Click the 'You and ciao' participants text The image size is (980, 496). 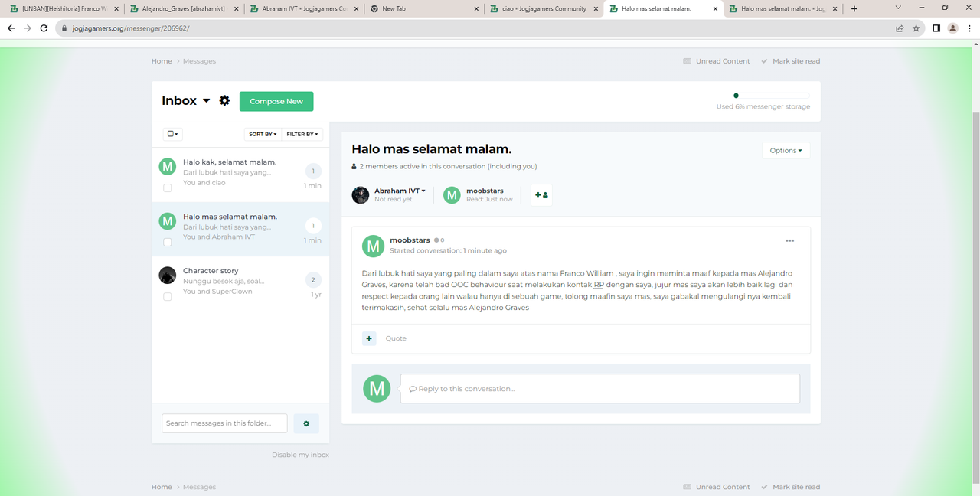coord(204,183)
